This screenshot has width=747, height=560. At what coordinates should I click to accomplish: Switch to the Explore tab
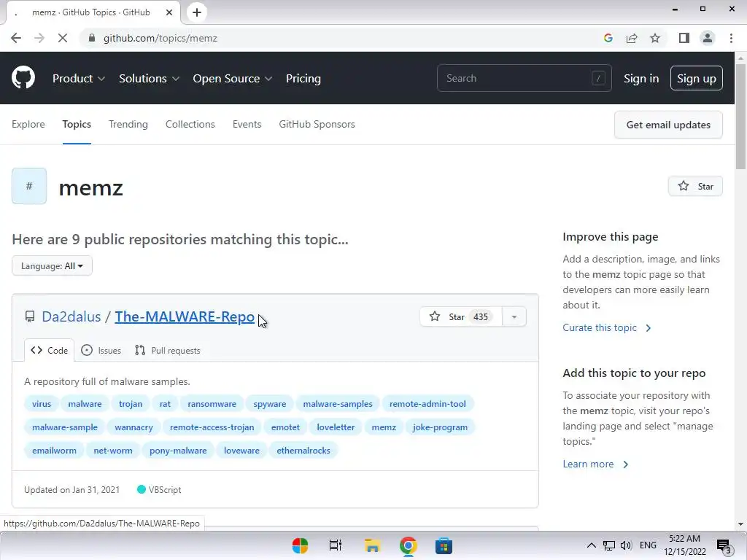click(x=28, y=124)
